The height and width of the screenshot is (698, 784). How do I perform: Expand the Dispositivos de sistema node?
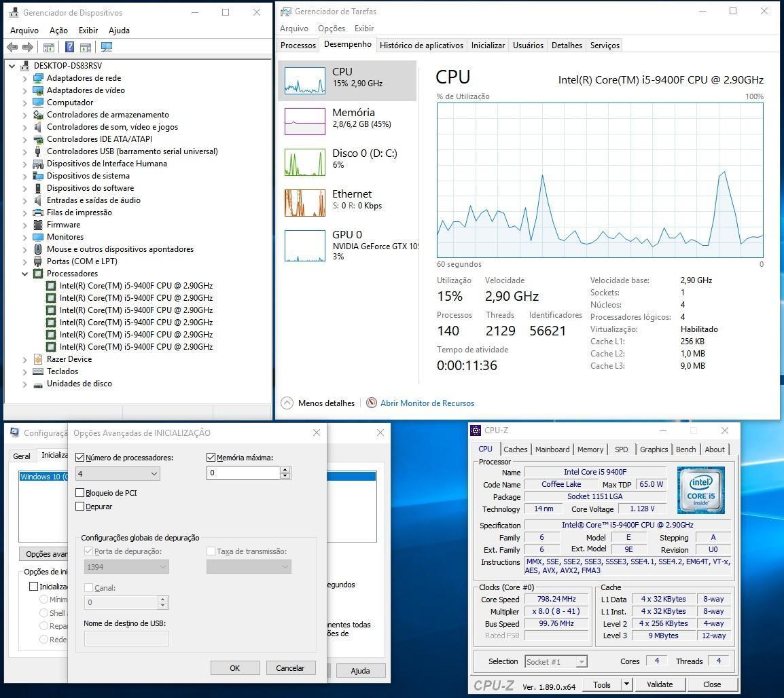24,177
